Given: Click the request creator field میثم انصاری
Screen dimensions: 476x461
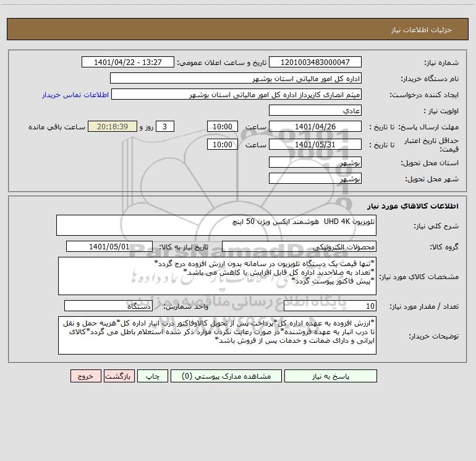Looking at the screenshot, I should [237, 94].
